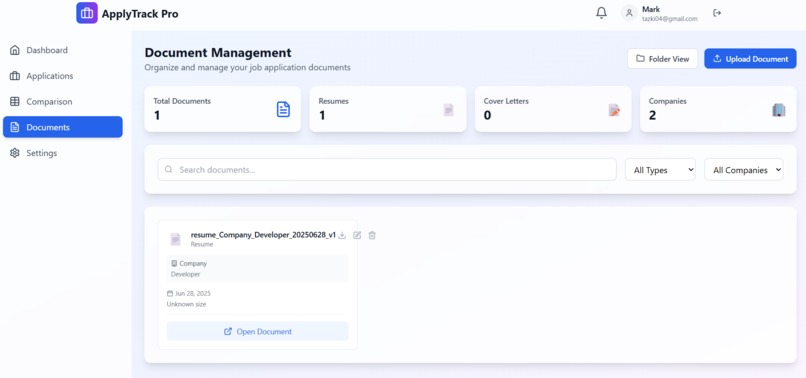Click the Cover Letters stat card

[x=553, y=109]
